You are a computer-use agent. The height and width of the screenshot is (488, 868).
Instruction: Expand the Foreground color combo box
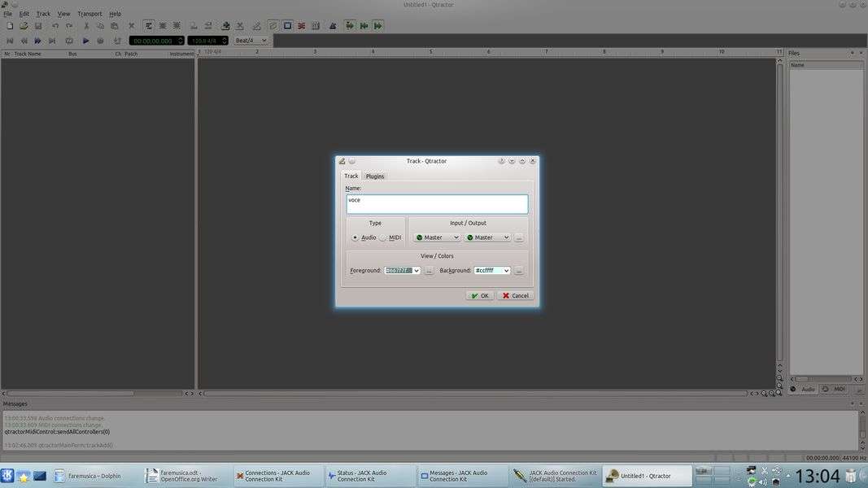pyautogui.click(x=417, y=271)
